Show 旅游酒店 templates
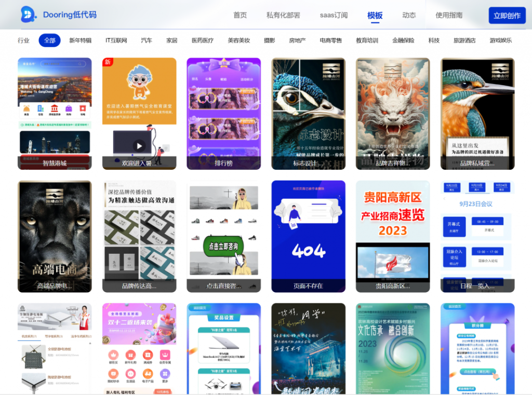This screenshot has width=532, height=395. [464, 40]
